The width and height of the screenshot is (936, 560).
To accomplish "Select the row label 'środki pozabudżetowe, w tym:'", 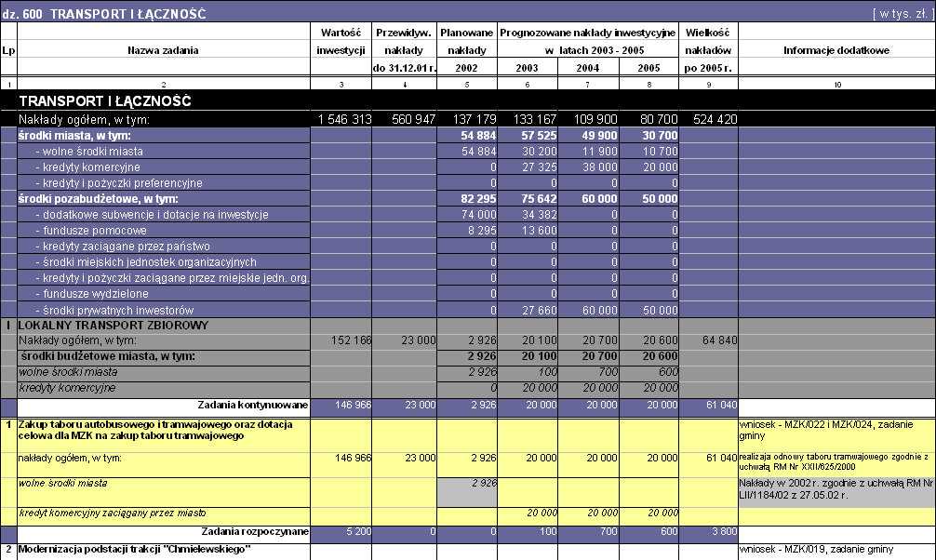I will (x=99, y=199).
